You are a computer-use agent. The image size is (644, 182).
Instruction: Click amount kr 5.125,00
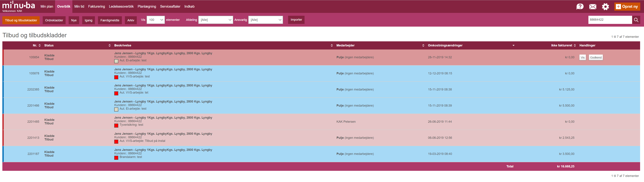567,89
